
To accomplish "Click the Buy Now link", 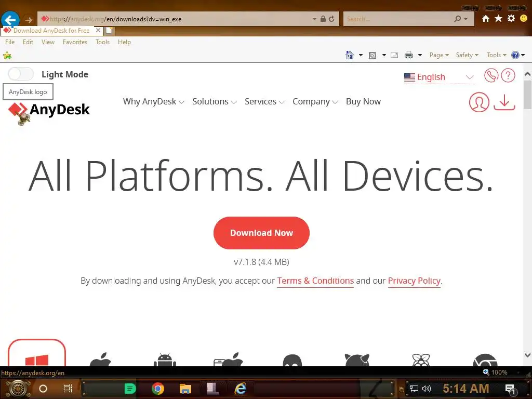I will [x=363, y=101].
